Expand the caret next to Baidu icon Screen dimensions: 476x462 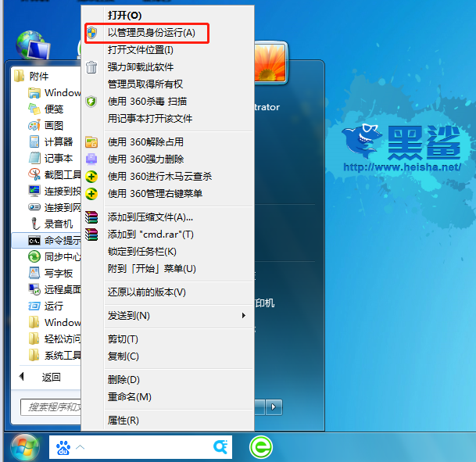81,447
